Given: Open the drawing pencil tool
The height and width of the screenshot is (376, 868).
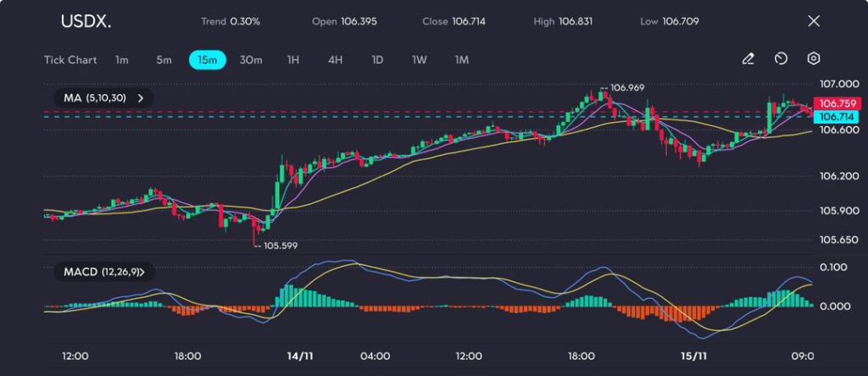Looking at the screenshot, I should click(x=748, y=59).
